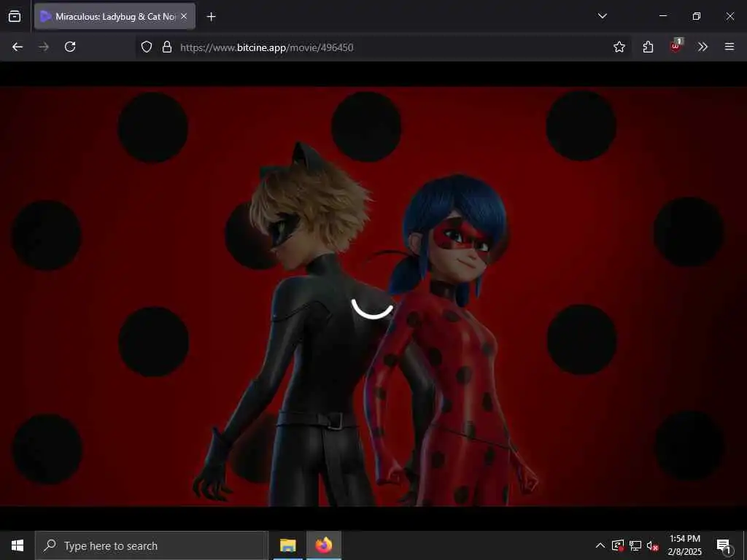
Task: Close the Miraculous: Ladybug & Cat Noir tab
Action: [x=184, y=17]
